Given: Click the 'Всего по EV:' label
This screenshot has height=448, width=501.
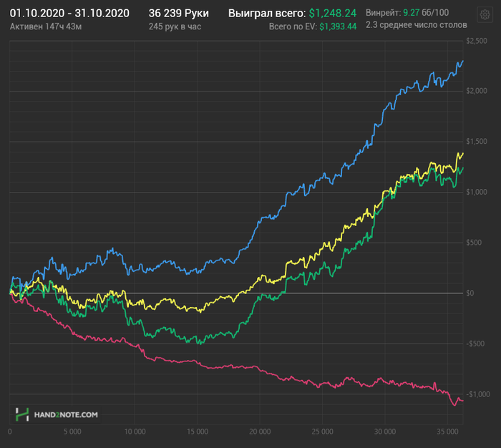Looking at the screenshot, I should point(293,26).
